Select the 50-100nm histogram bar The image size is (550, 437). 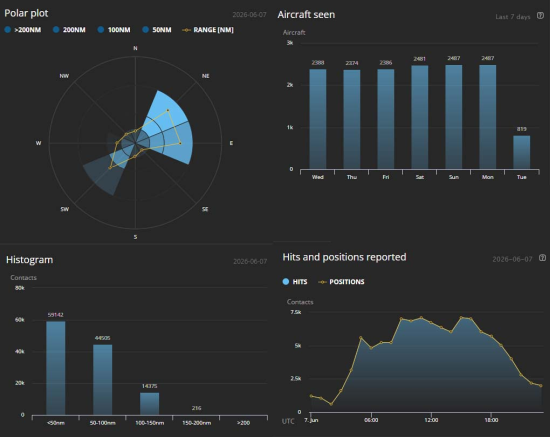[102, 380]
